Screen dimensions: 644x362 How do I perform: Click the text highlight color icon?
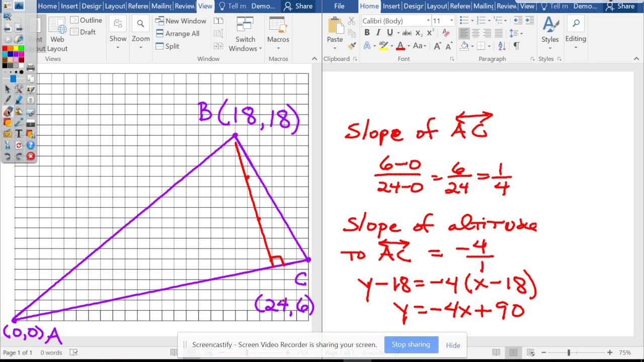pyautogui.click(x=383, y=46)
